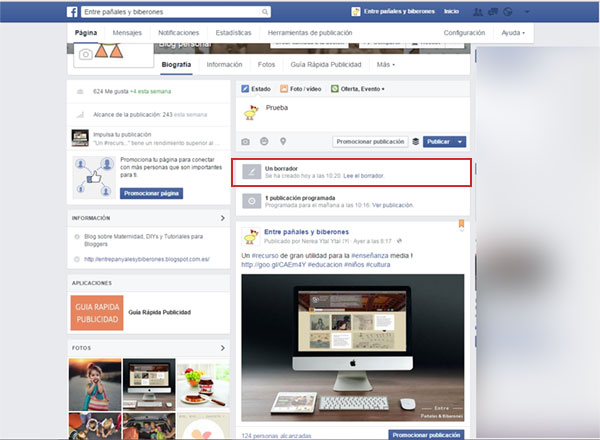
Task: Click the Foto / vídeo icon
Action: pyautogui.click(x=284, y=89)
